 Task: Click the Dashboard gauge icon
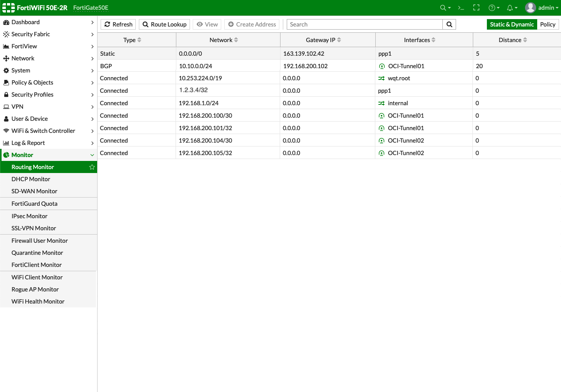point(6,22)
